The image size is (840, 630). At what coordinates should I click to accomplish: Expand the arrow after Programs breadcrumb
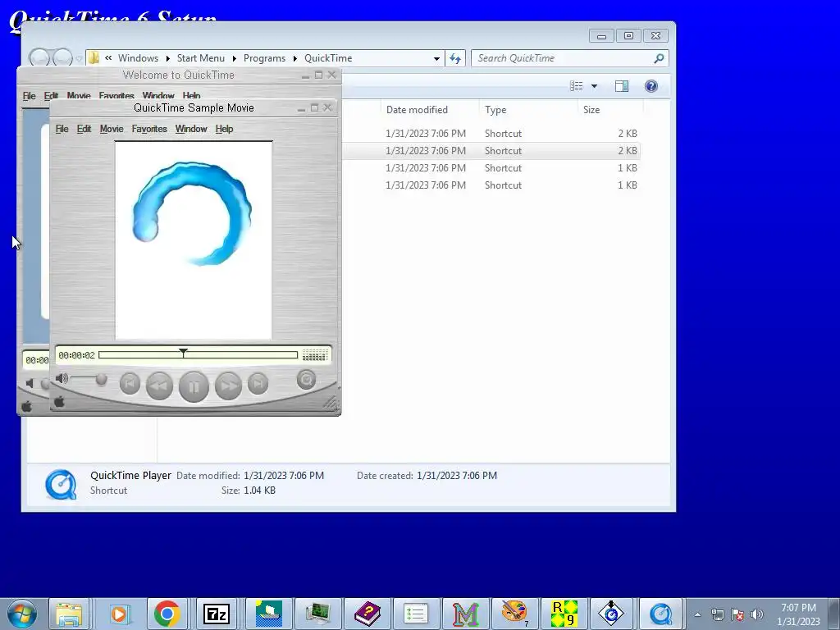[295, 58]
